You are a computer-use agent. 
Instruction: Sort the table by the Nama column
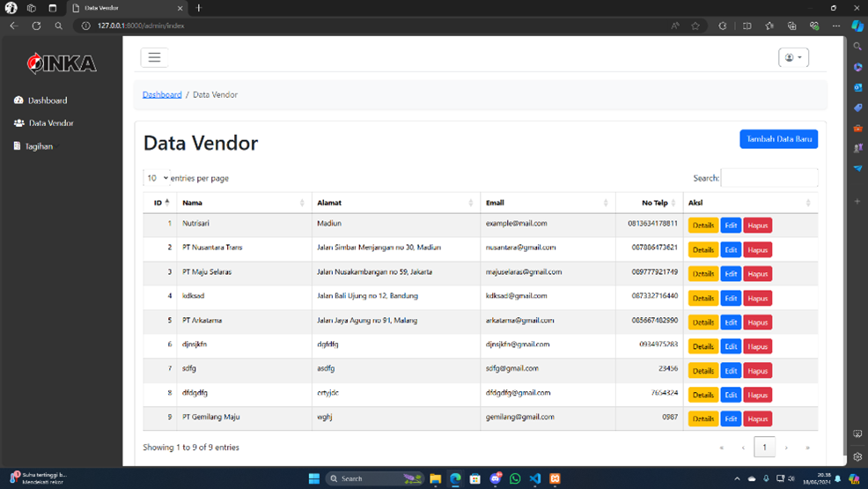pos(192,203)
